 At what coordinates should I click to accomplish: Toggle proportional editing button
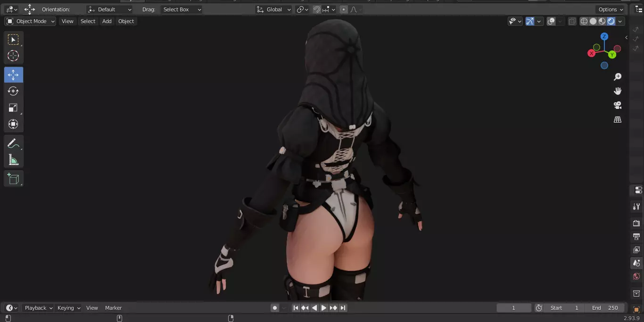343,9
